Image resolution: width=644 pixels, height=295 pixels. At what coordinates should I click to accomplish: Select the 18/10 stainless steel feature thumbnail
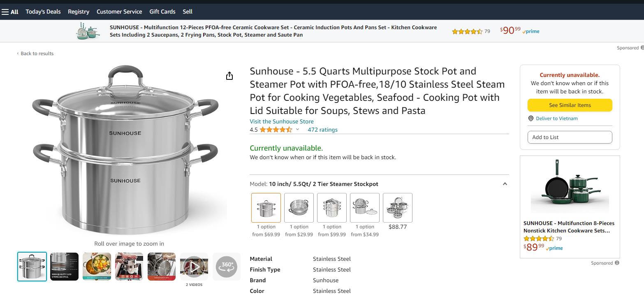[65, 267]
